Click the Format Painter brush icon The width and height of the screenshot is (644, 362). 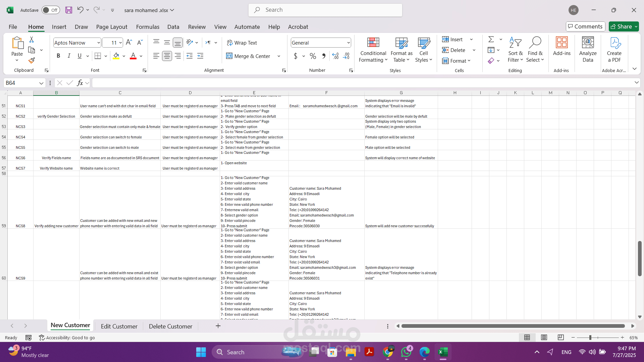coord(32,61)
